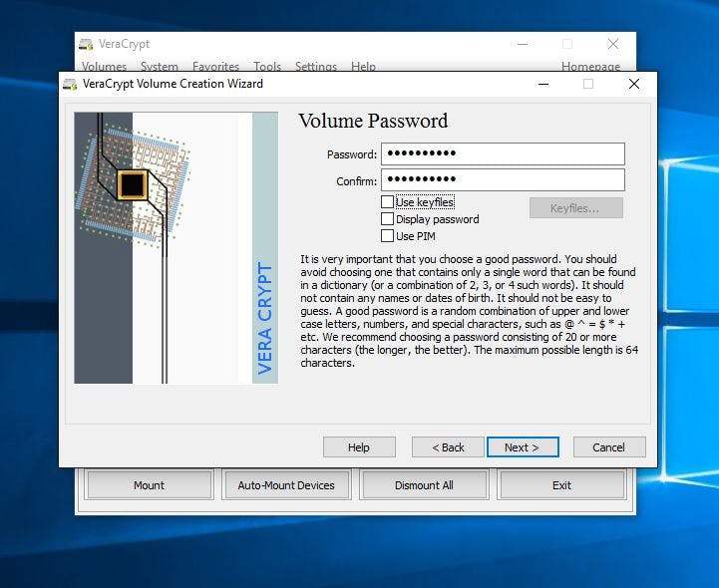Close the Volume Creation Wizard window
Viewport: 719px width, 588px height.
(634, 84)
